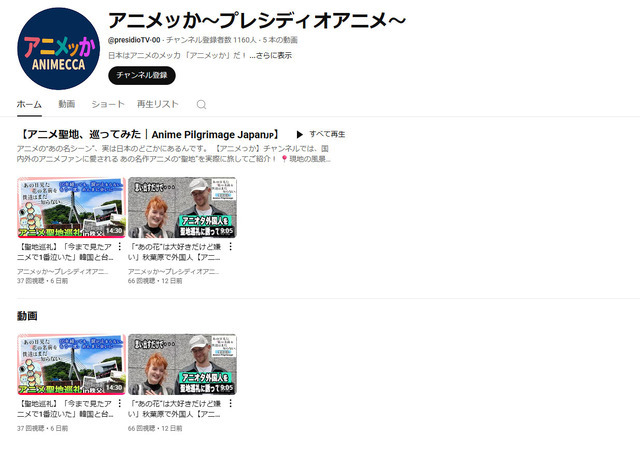This screenshot has height=455, width=640.
Task: Click the すべて再生 link
Action: click(327, 134)
